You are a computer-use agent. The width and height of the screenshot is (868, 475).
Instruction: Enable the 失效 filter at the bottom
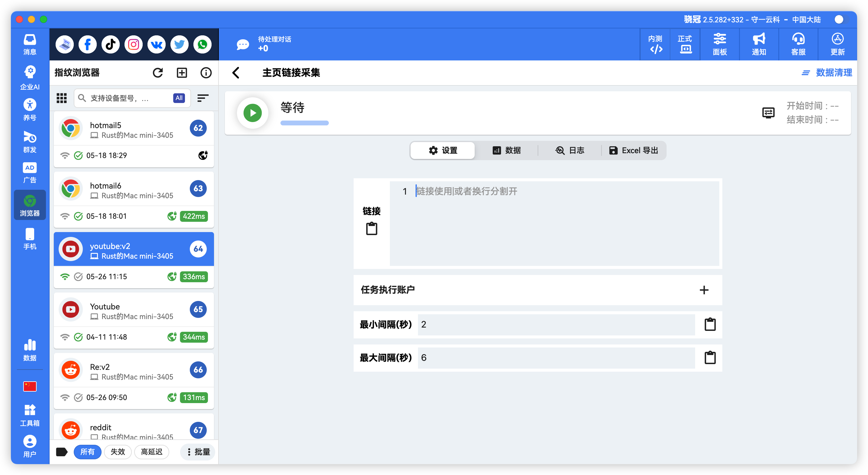point(118,452)
